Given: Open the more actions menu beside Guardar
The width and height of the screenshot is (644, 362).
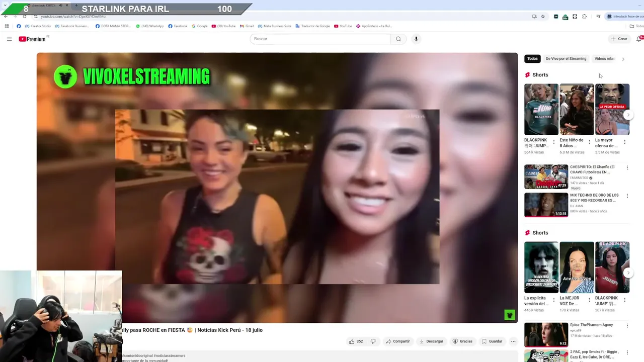Looking at the screenshot, I should (513, 341).
